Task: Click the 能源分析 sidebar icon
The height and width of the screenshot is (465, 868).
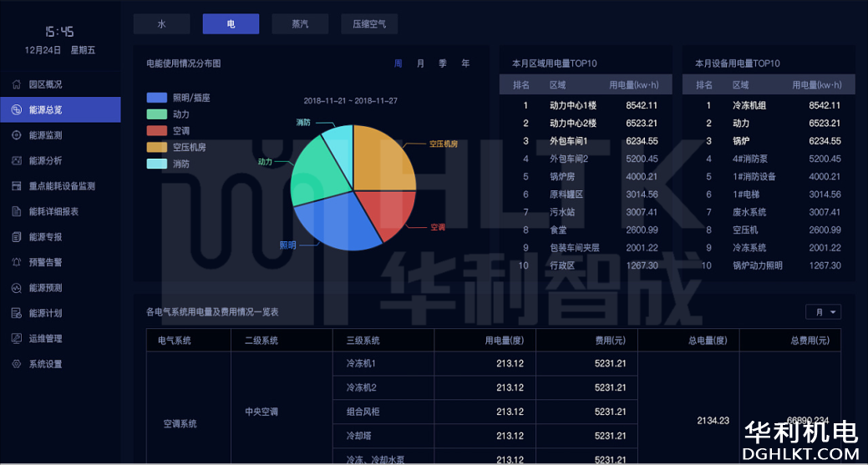Action: click(17, 160)
